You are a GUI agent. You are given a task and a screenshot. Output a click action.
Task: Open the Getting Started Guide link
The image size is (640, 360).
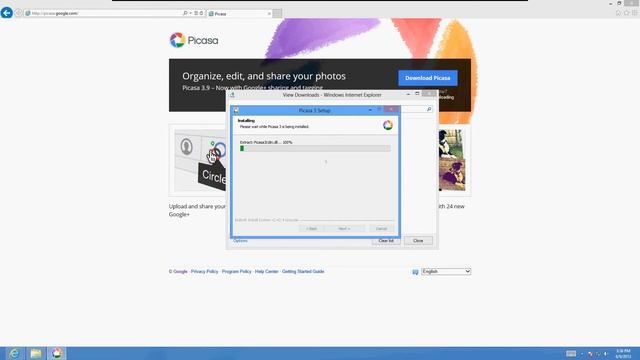[x=303, y=271]
